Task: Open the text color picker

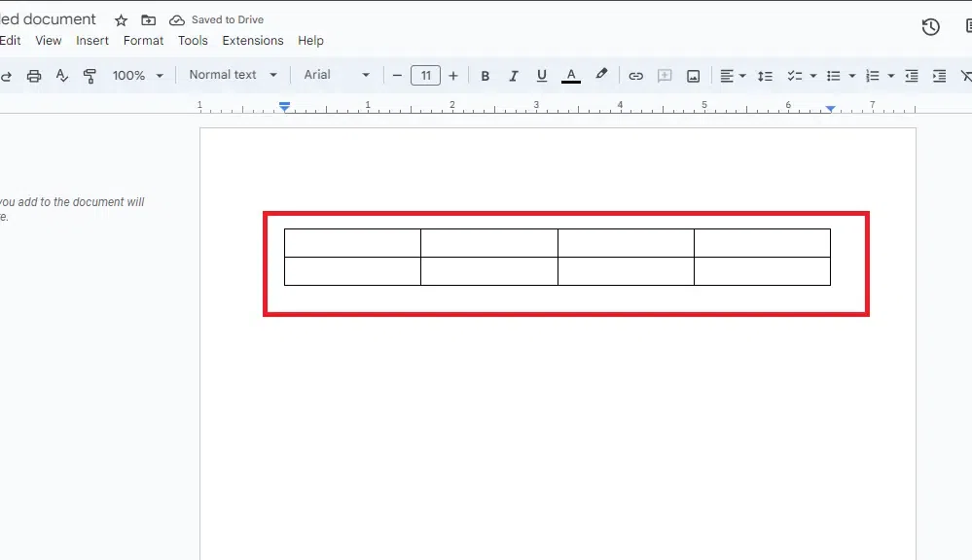Action: point(571,76)
